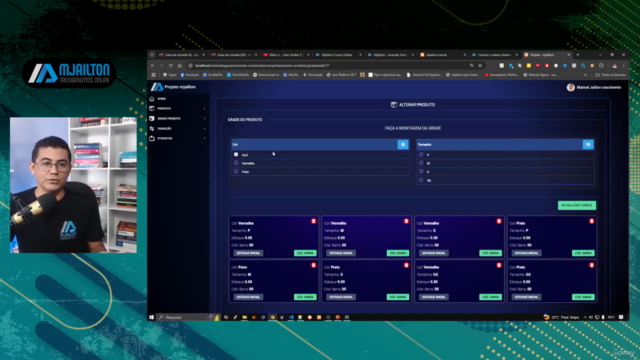Check the Azul color checkbox
Screen dimensions: 640x360
[x=236, y=155]
